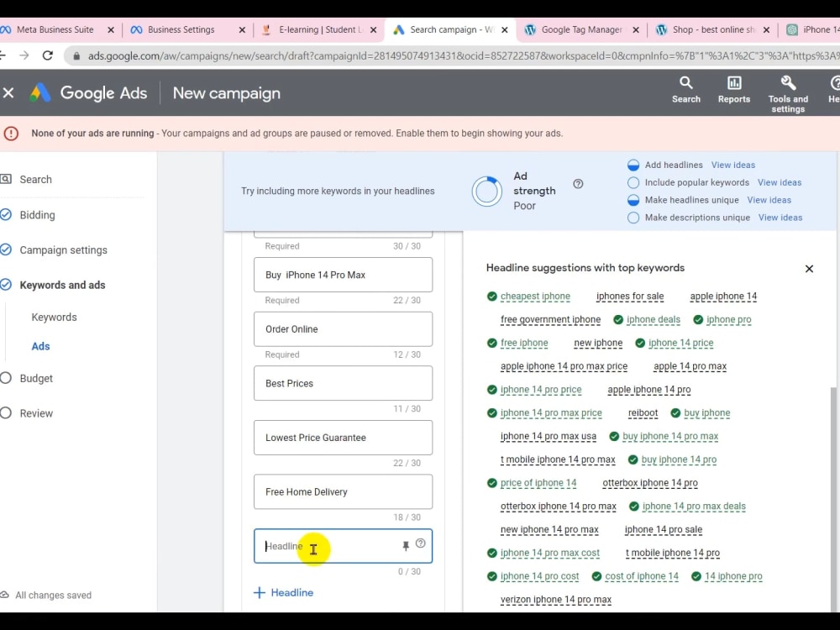Screen dimensions: 840x630
Task: Pin the empty Headline field
Action: point(406,546)
